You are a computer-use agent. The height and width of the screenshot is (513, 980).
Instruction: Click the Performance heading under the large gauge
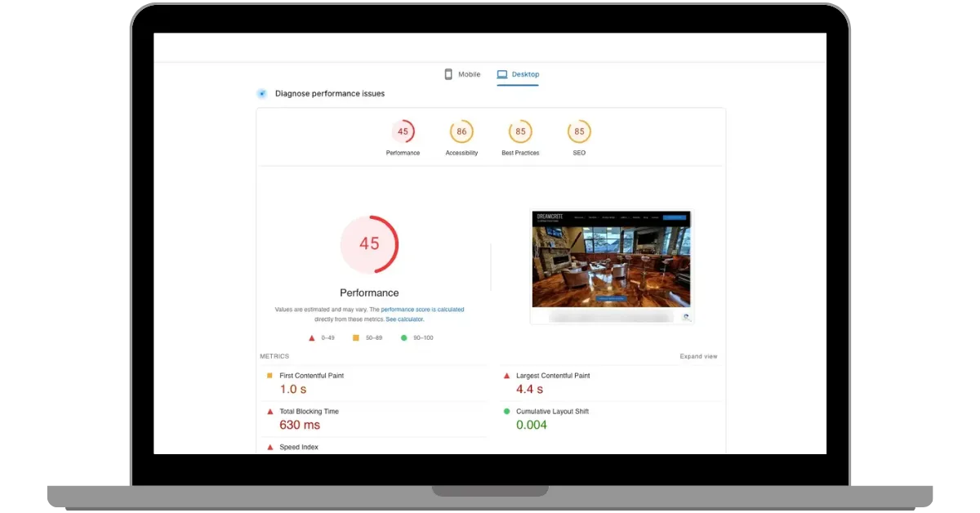click(x=369, y=292)
